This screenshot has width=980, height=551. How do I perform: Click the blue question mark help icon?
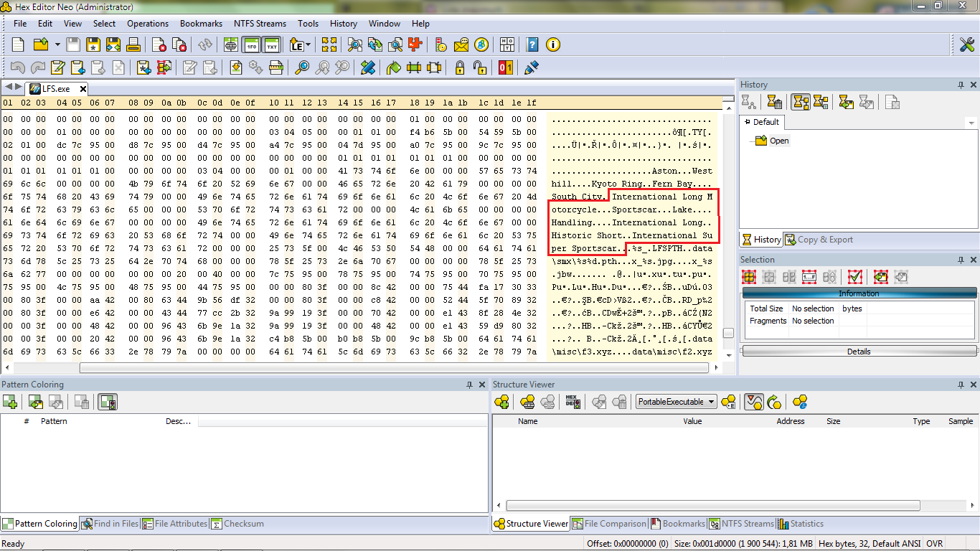[532, 44]
